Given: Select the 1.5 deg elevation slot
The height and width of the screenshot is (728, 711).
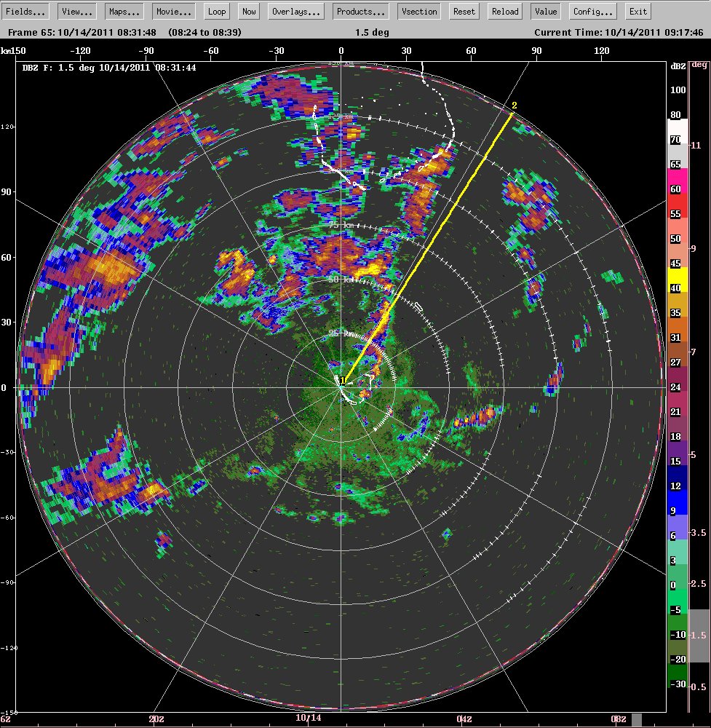Looking at the screenshot, I should (x=699, y=635).
